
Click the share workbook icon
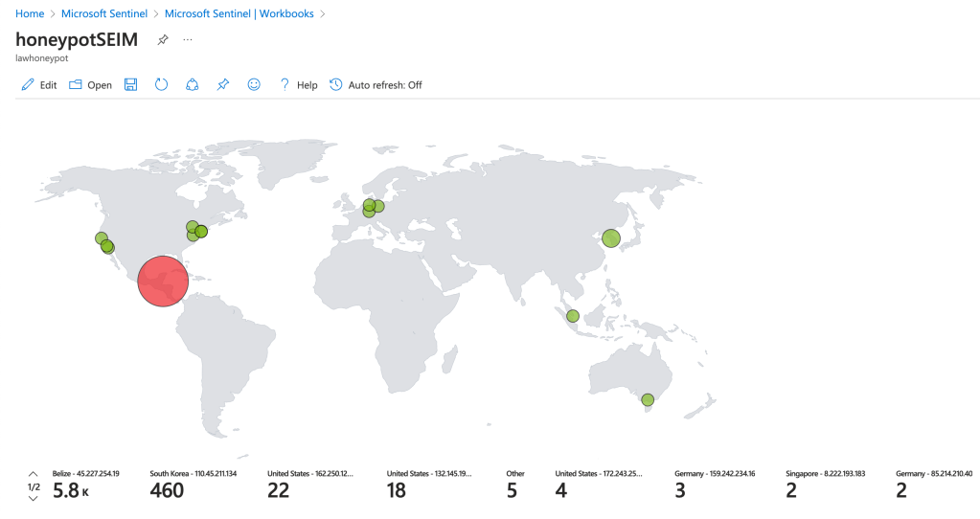[x=193, y=85]
